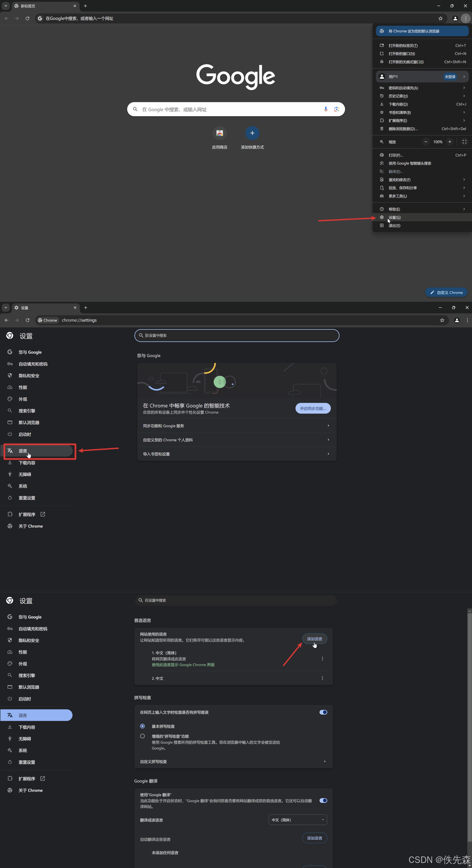Click the add shortcut plus icon
Screen dimensions: 472x868
[x=252, y=133]
